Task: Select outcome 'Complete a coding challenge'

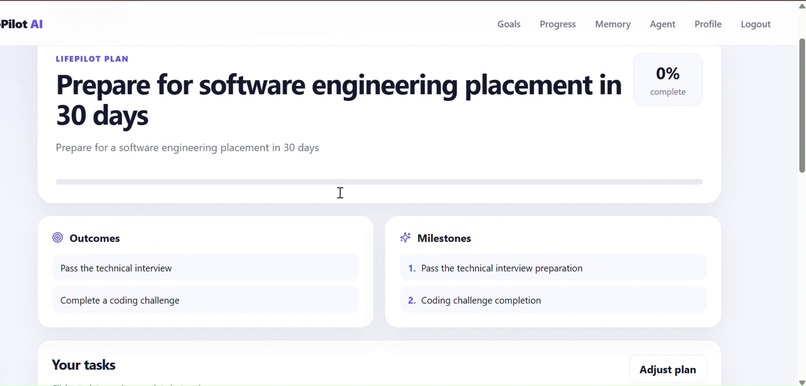Action: 205,300
